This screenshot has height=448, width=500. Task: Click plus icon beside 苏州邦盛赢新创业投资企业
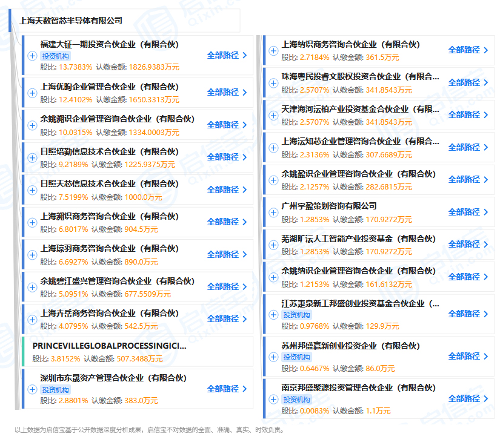pos(273,357)
